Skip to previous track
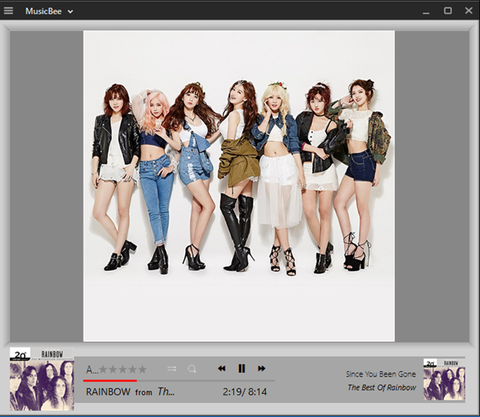 [222, 368]
